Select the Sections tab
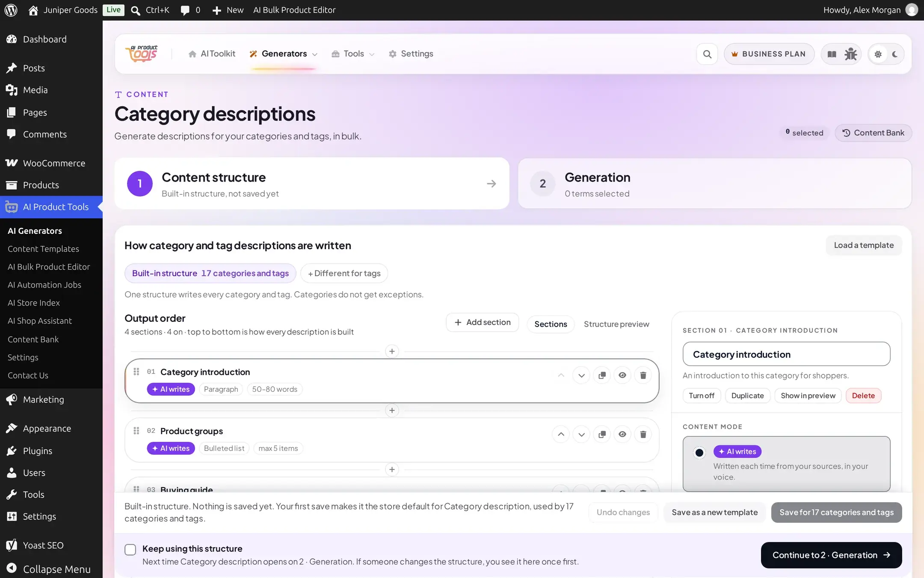 point(551,324)
